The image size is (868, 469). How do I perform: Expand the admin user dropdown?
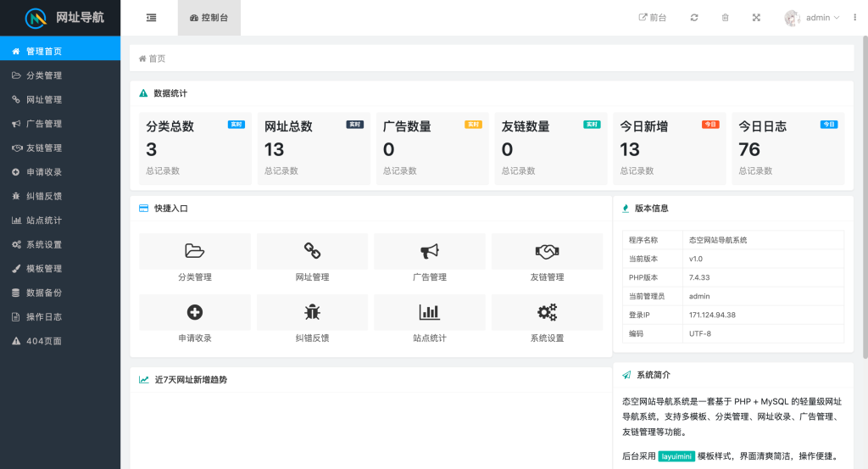coord(823,18)
